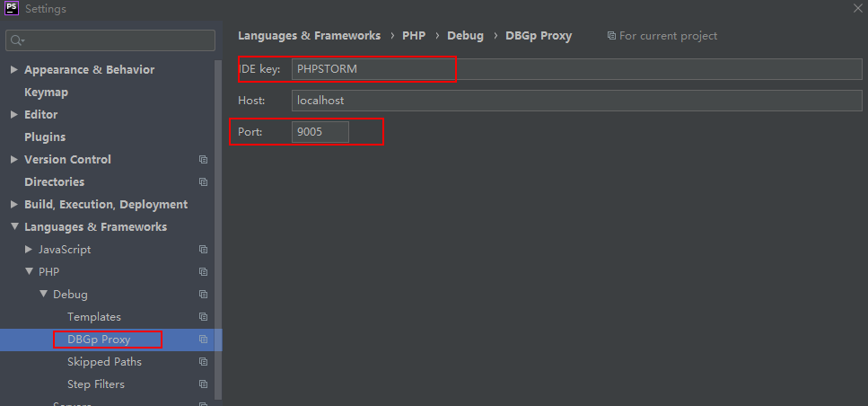Click project-level icon next to PHP
This screenshot has height=406, width=868.
203,272
